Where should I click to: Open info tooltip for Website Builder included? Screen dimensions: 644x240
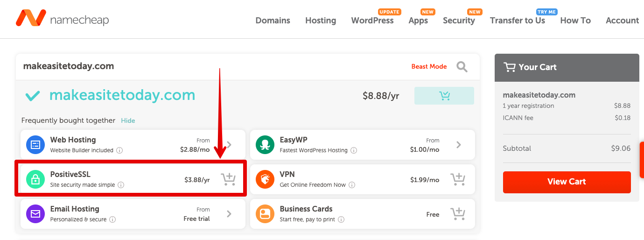pos(119,150)
